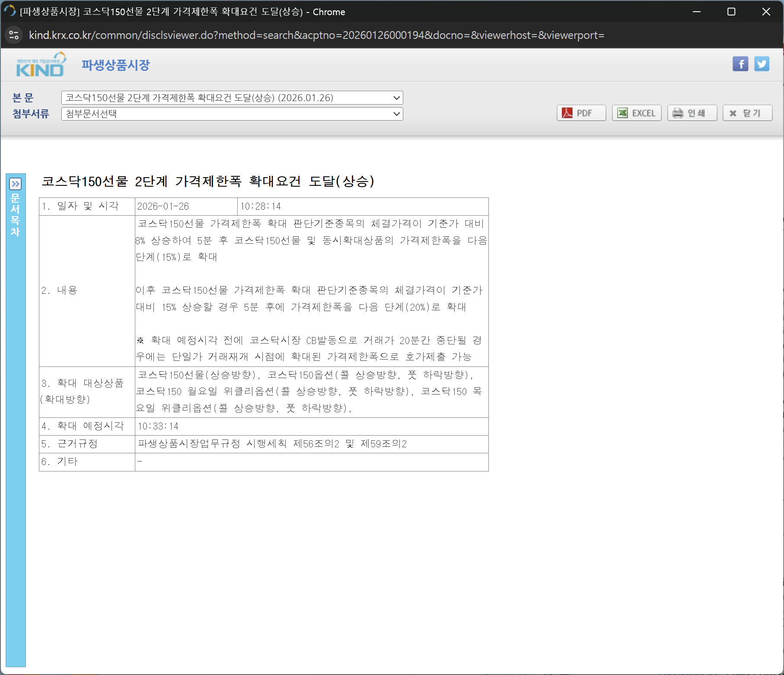Screen dimensions: 784x675
Task: Click the 파생상품시장 header title
Action: point(115,65)
